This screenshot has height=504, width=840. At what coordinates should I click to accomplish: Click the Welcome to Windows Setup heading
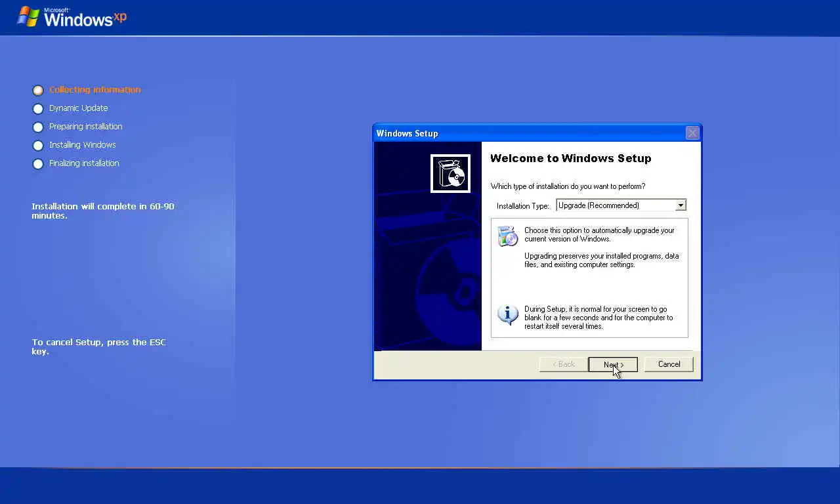[570, 158]
